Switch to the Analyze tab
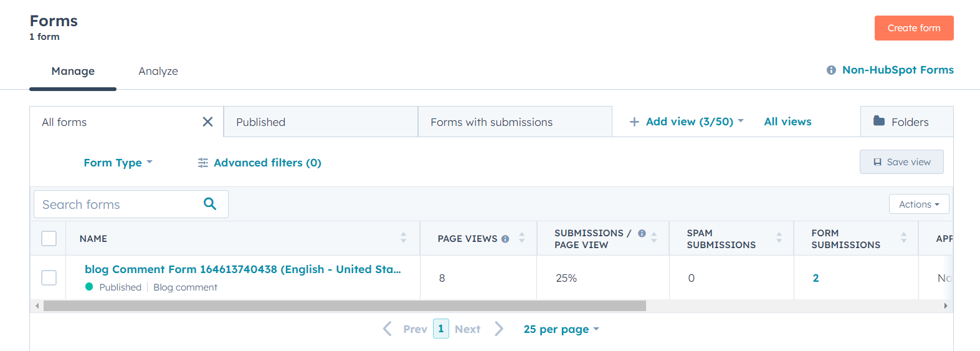Screen dimensions: 980x351 click(158, 71)
